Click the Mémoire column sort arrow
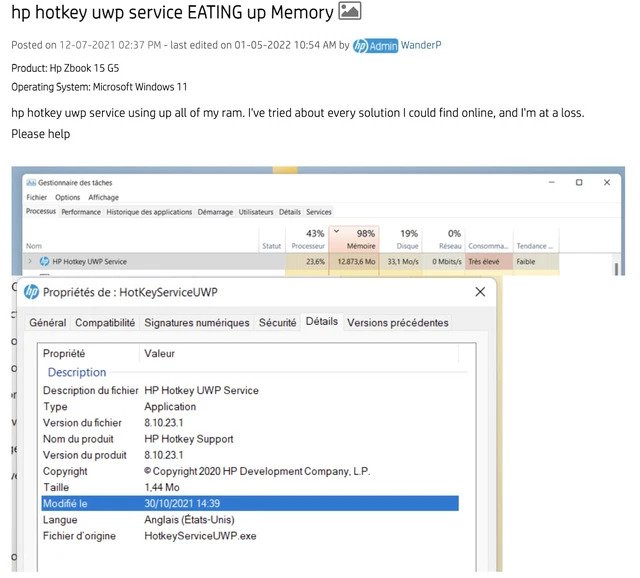Image resolution: width=640 pixels, height=578 pixels. point(336,231)
